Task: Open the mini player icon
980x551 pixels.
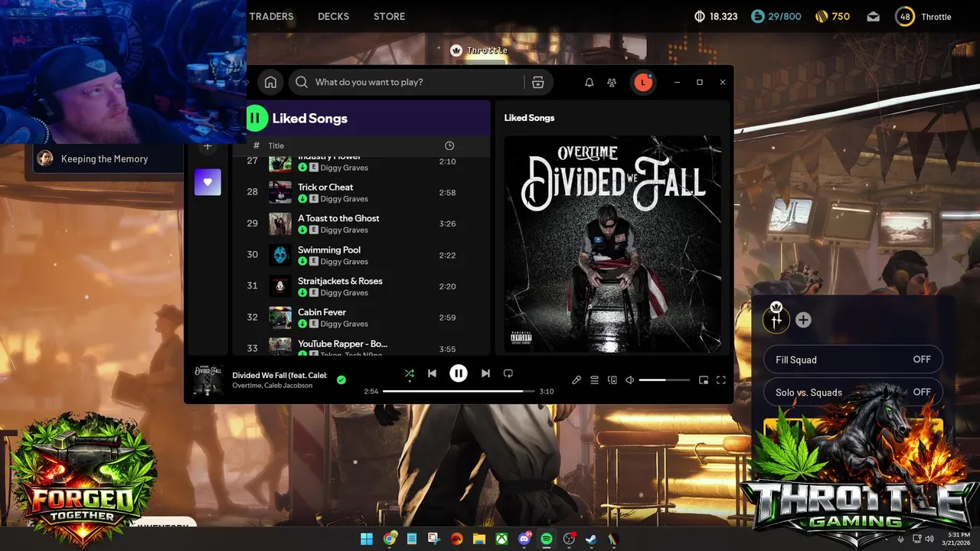Action: [704, 380]
